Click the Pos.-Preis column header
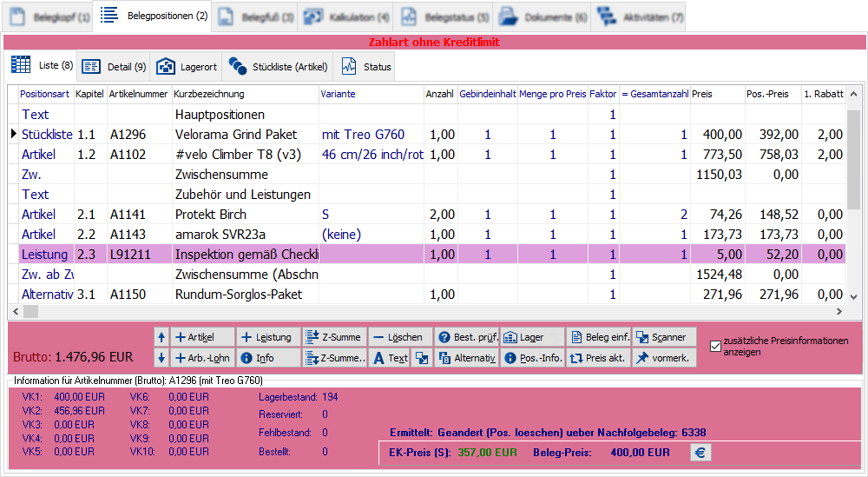 (773, 94)
